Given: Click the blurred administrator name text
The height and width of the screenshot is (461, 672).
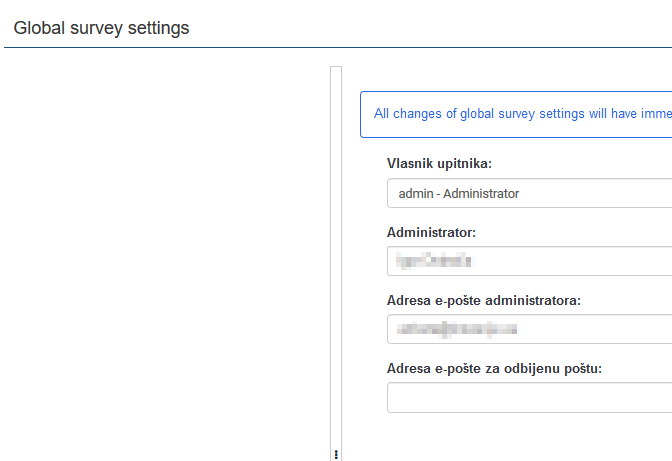Looking at the screenshot, I should click(x=432, y=262).
